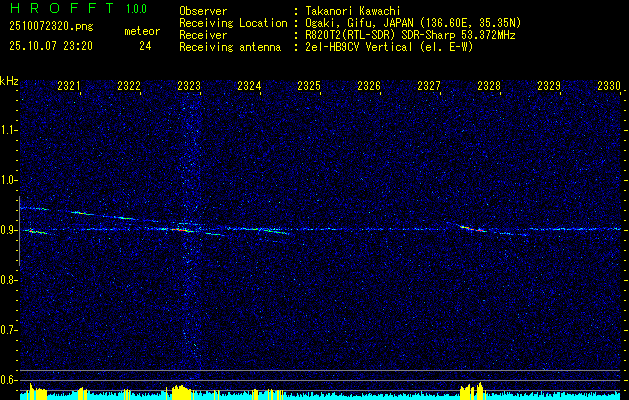
Task: Click the 0.8 kHz axis label
Action: (9, 280)
